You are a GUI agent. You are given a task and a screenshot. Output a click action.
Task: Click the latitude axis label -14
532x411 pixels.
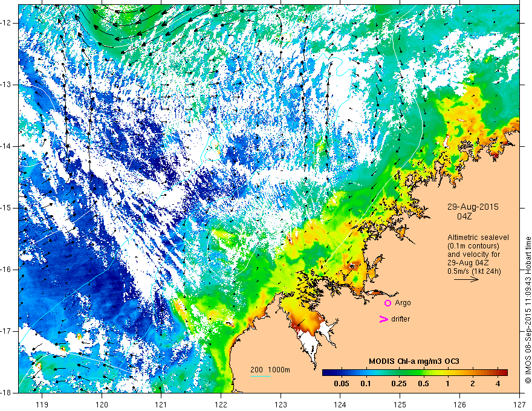tap(7, 146)
